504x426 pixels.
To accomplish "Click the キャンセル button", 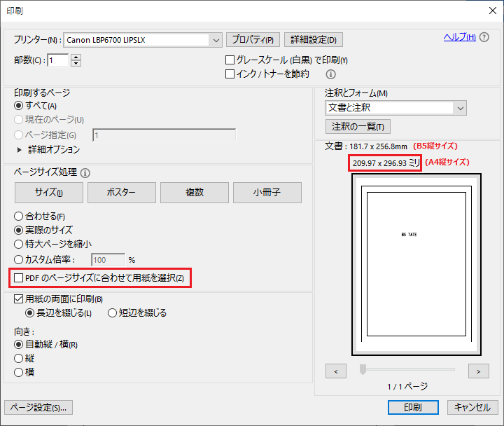I will (472, 408).
